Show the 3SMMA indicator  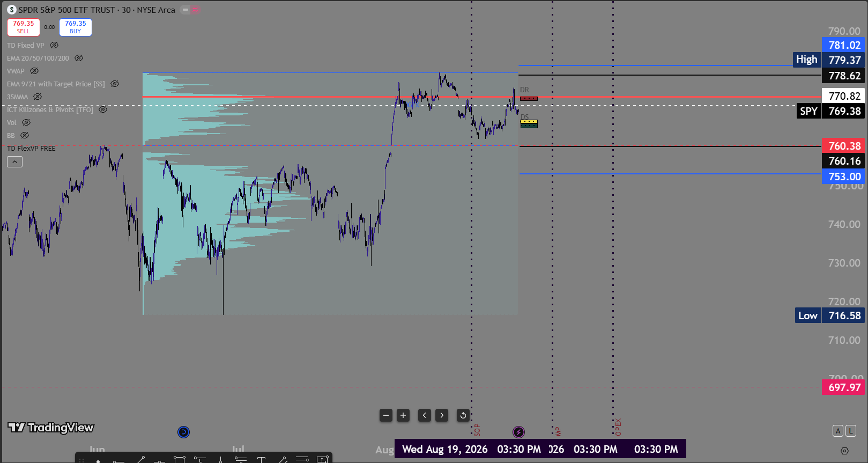pyautogui.click(x=38, y=97)
